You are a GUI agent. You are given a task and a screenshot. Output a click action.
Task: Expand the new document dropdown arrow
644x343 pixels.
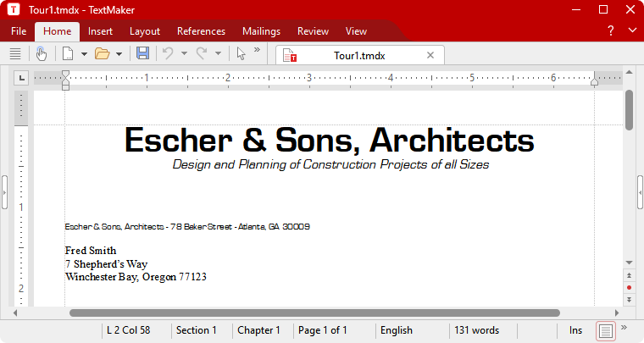[84, 53]
